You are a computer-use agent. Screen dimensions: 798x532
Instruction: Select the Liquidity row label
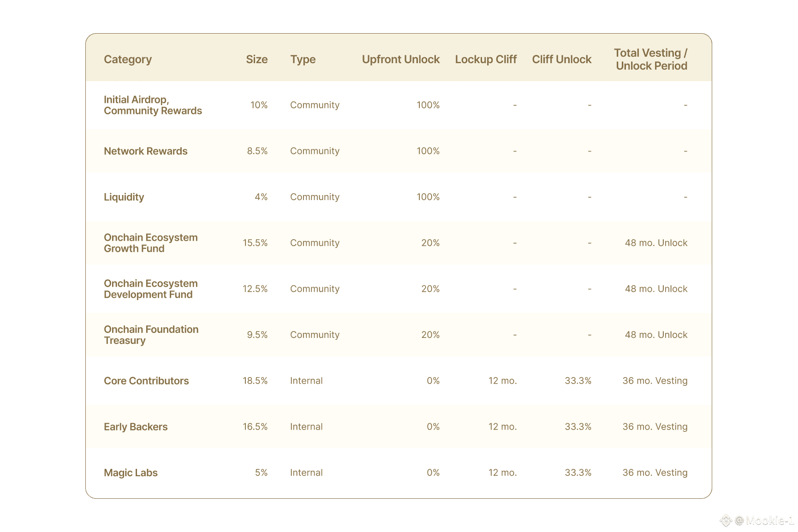(x=124, y=197)
